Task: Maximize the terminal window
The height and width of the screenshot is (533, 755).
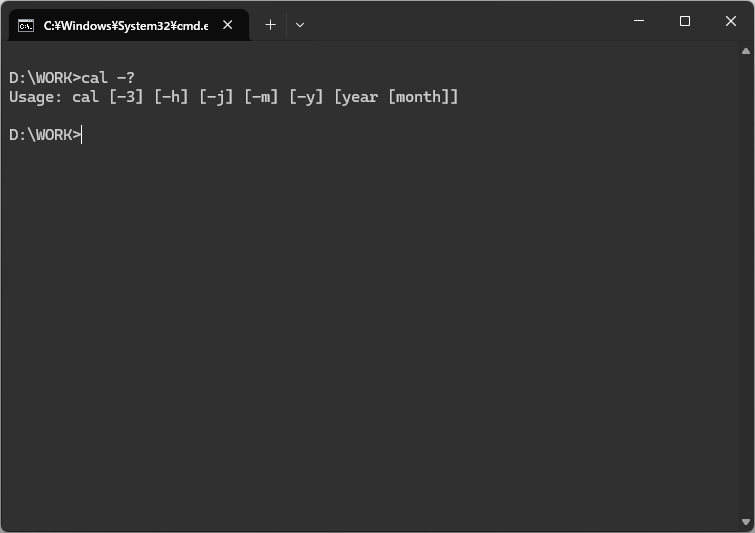Action: tap(685, 21)
